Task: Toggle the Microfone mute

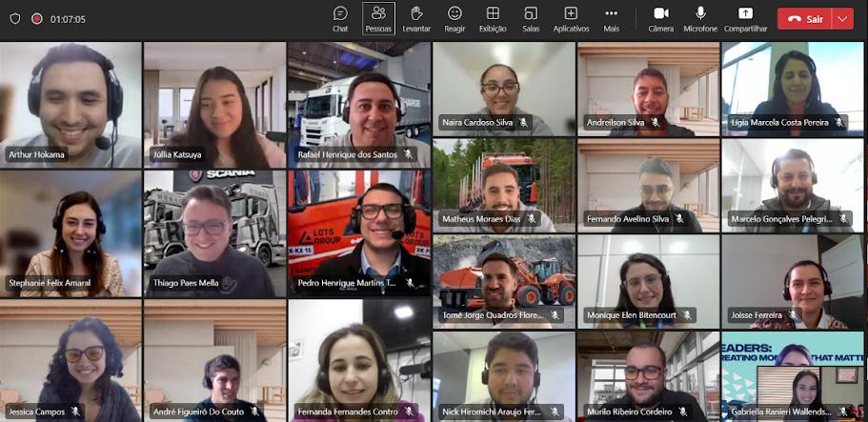Action: (700, 19)
